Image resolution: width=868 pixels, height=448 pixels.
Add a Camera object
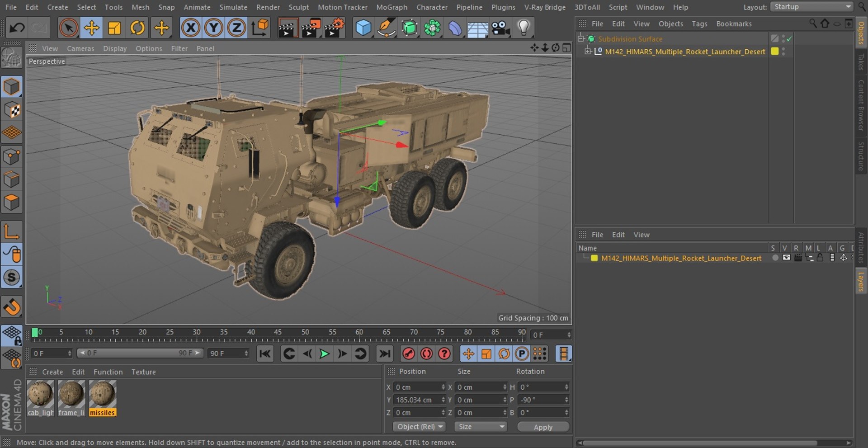[x=501, y=28]
